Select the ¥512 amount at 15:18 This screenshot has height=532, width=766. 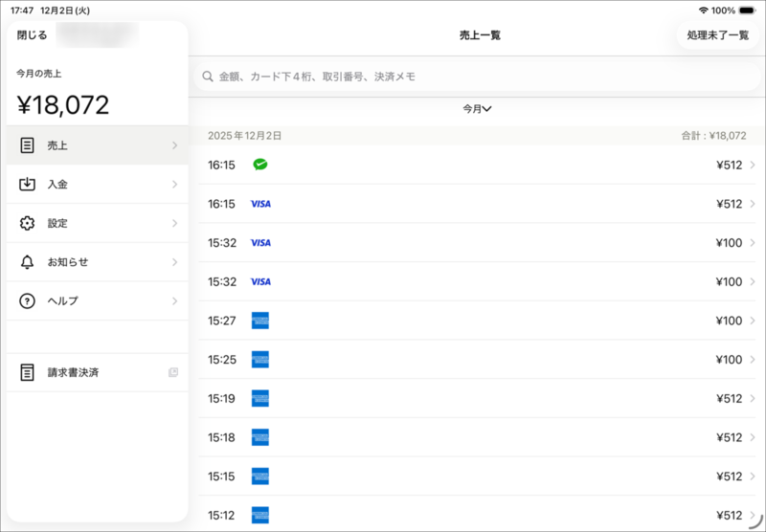point(730,437)
